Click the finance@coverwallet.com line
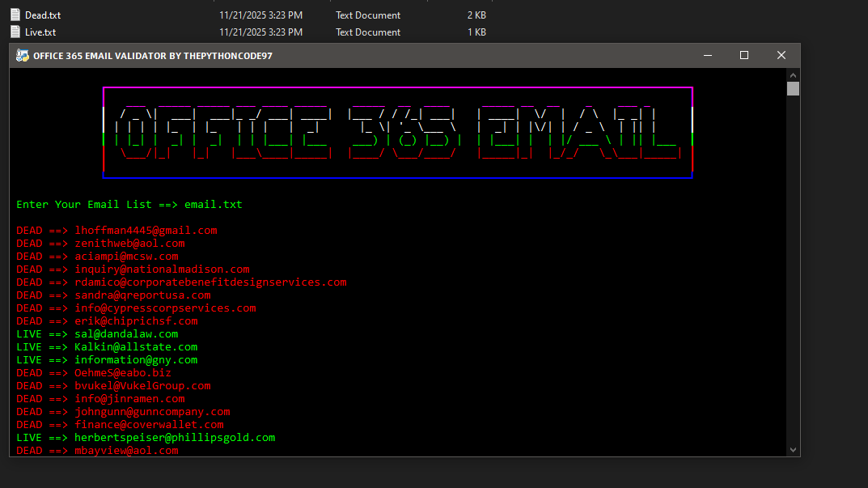 [120, 425]
